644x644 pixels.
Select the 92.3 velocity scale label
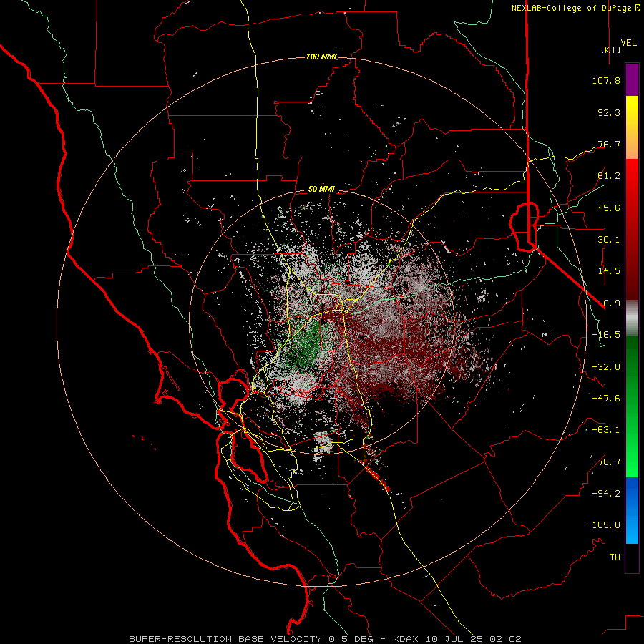click(x=609, y=112)
